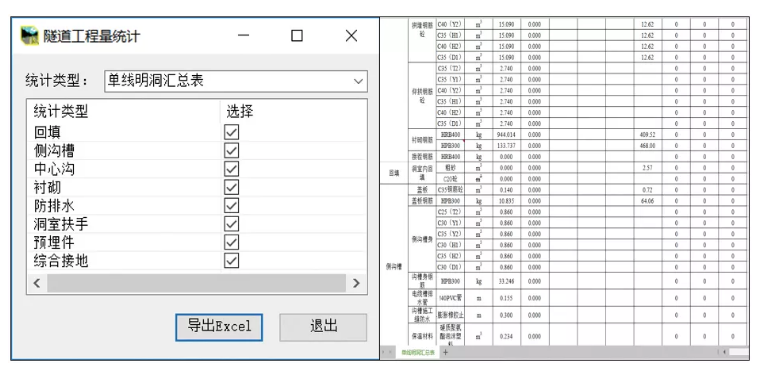Select the C25 (T2) cell

pos(449,212)
